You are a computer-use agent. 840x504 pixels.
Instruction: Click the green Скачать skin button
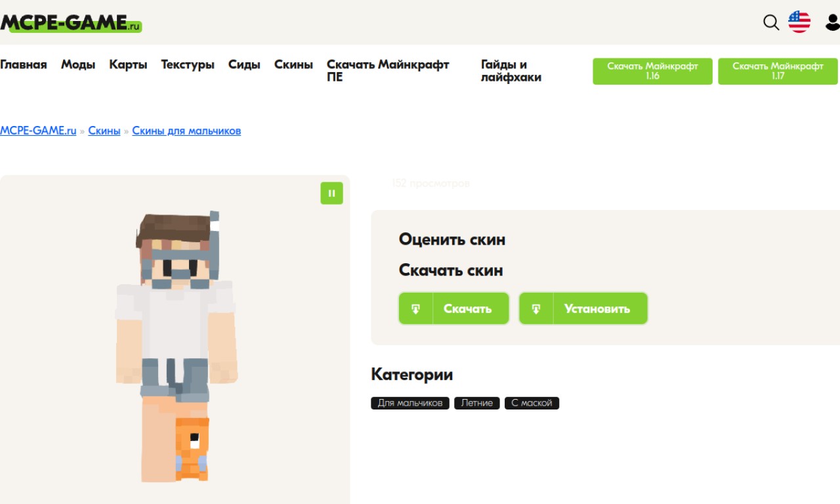click(454, 308)
